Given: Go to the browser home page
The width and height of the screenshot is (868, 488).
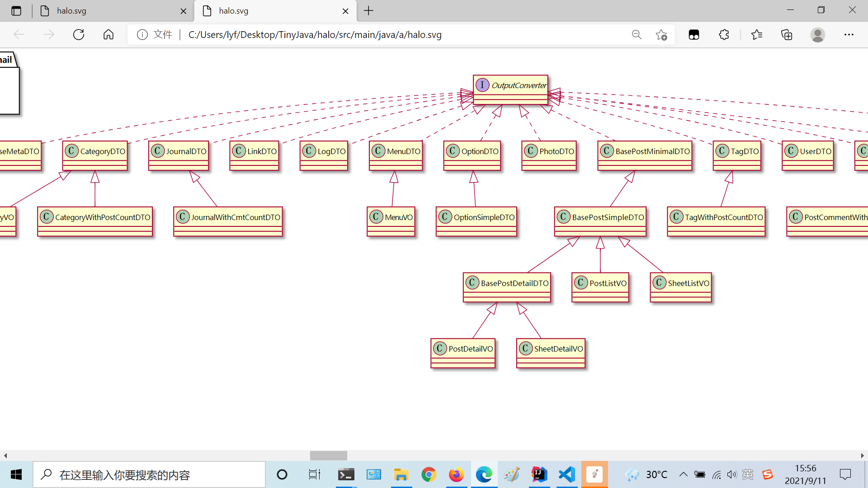Looking at the screenshot, I should pyautogui.click(x=108, y=35).
